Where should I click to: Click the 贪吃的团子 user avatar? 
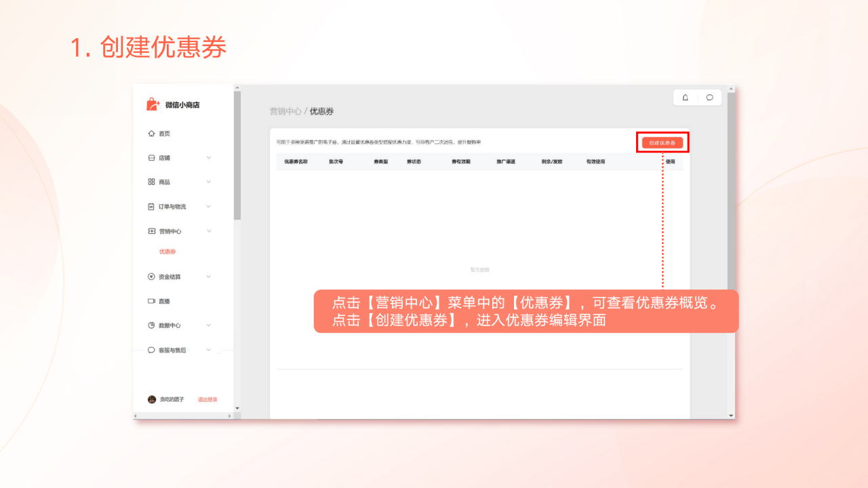coord(152,399)
